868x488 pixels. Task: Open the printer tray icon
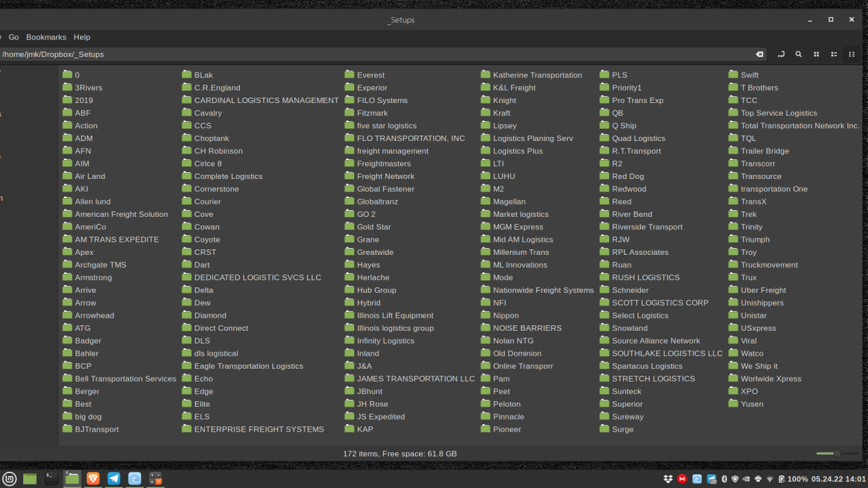758,479
